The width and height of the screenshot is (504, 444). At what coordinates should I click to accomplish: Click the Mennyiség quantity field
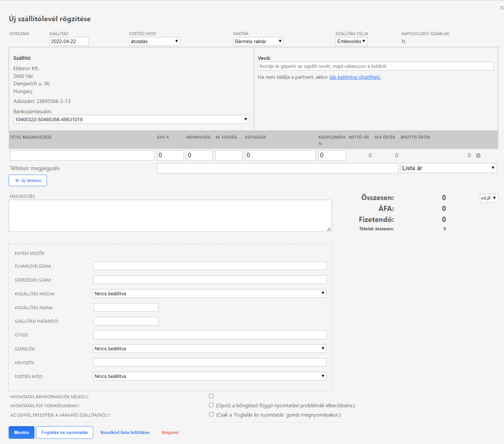199,155
